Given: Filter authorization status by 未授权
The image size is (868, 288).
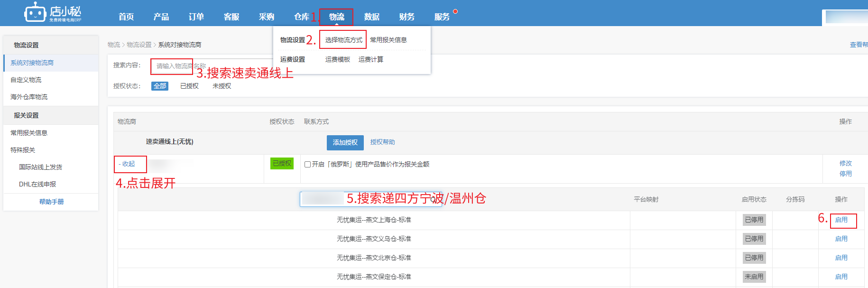Looking at the screenshot, I should click(x=222, y=86).
